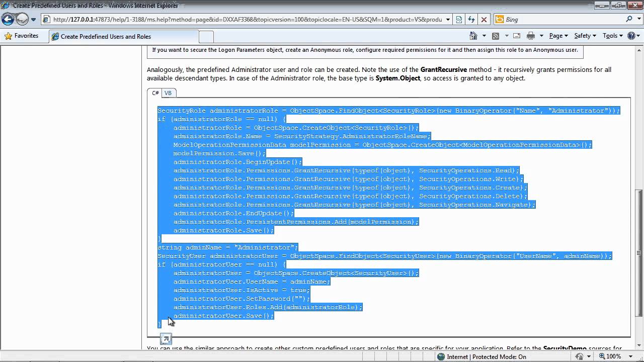This screenshot has height=362, width=644.
Task: Click inside the Bing search box
Action: tap(563, 20)
